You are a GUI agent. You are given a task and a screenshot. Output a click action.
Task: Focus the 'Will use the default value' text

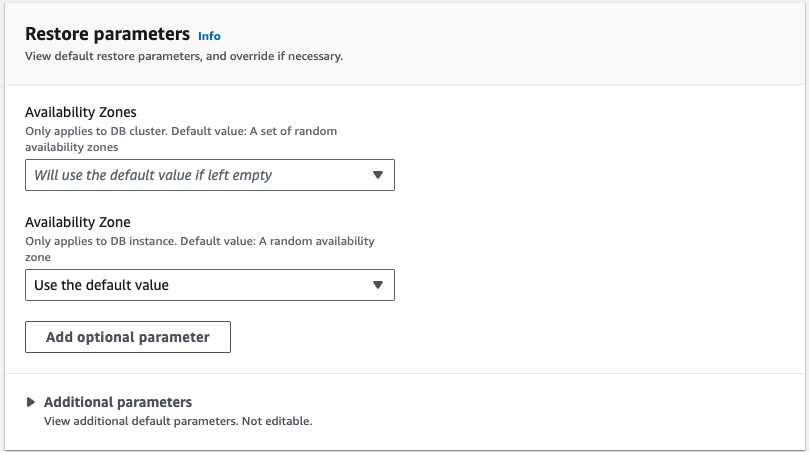(x=153, y=175)
